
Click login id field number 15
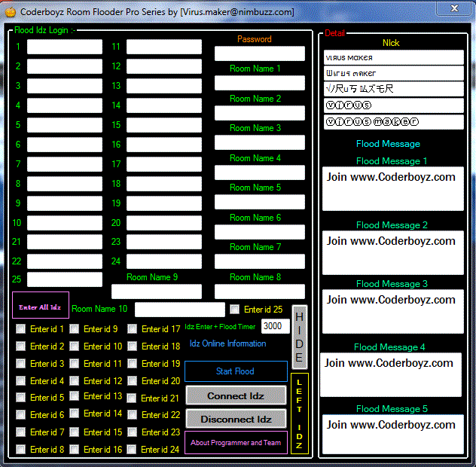pos(164,125)
